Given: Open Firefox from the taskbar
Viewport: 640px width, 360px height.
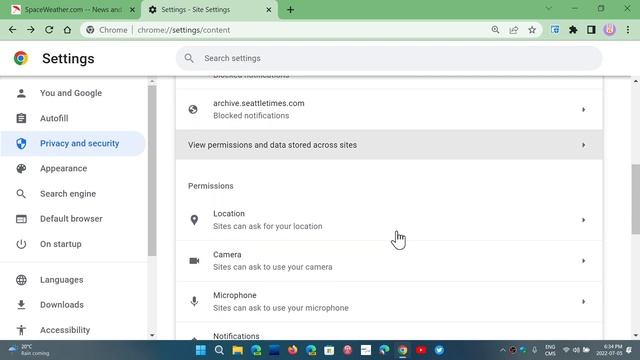Looking at the screenshot, I should (293, 350).
